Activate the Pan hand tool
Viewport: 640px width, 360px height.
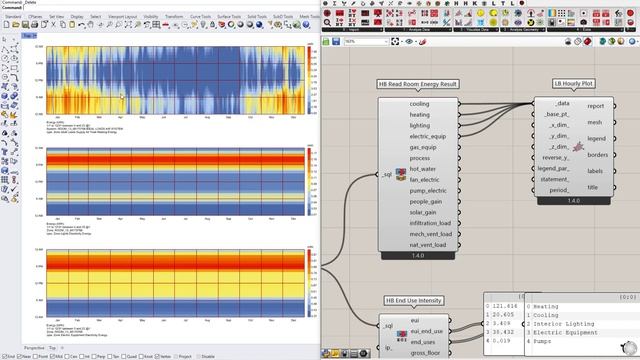[x=91, y=25]
